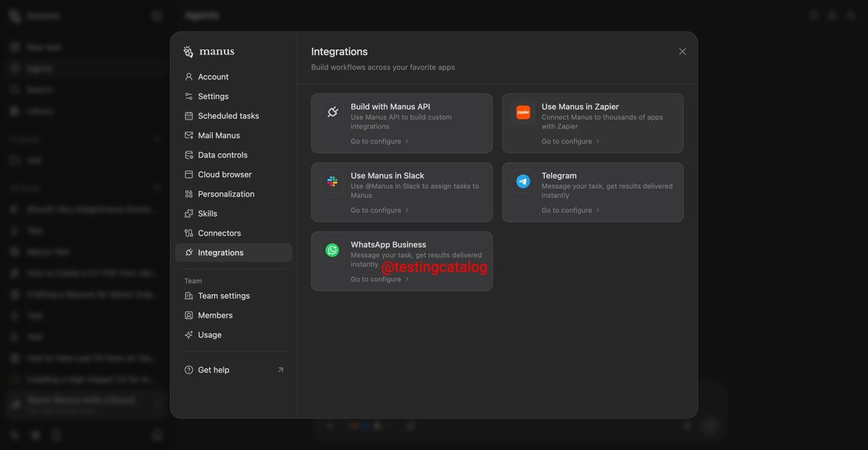The image size is (868, 450).
Task: Click the Team section label
Action: click(x=193, y=281)
